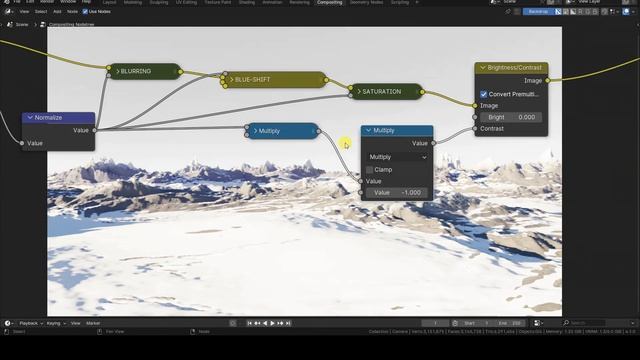The width and height of the screenshot is (640, 360).
Task: Pin the node tree with pin icon
Action: click(508, 12)
